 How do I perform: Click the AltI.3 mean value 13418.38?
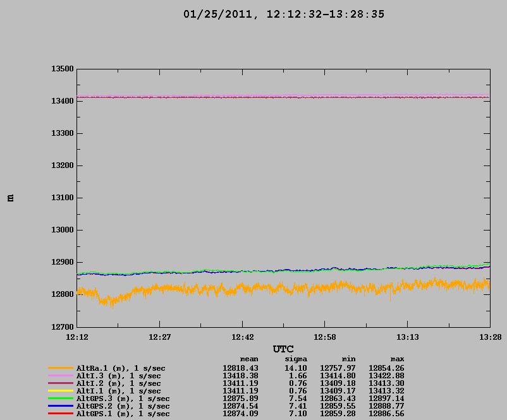tap(240, 376)
